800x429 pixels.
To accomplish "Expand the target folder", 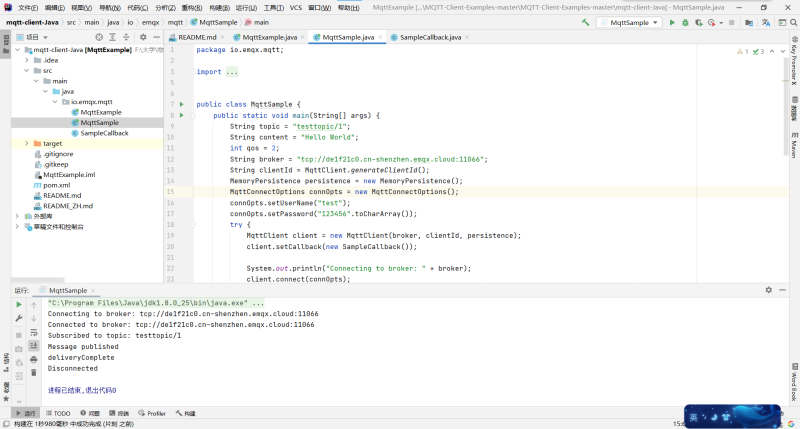I will 27,143.
